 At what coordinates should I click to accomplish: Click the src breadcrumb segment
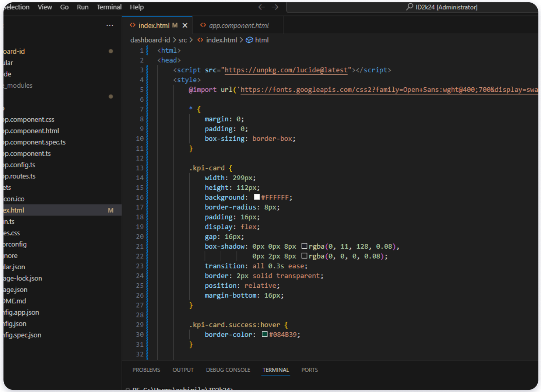click(x=183, y=40)
